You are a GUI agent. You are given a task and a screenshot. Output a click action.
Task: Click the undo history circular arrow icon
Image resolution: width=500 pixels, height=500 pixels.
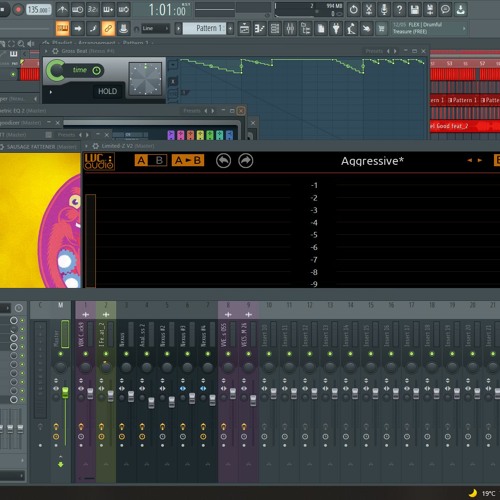tap(353, 10)
